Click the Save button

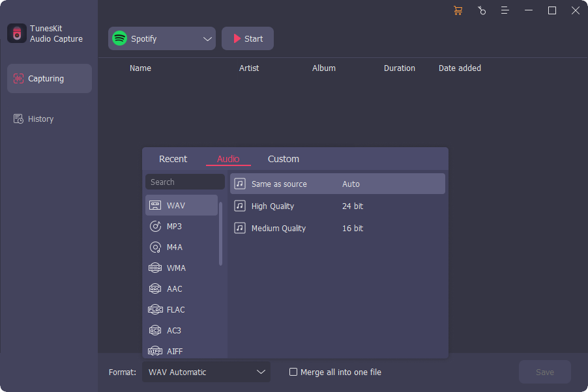point(544,372)
